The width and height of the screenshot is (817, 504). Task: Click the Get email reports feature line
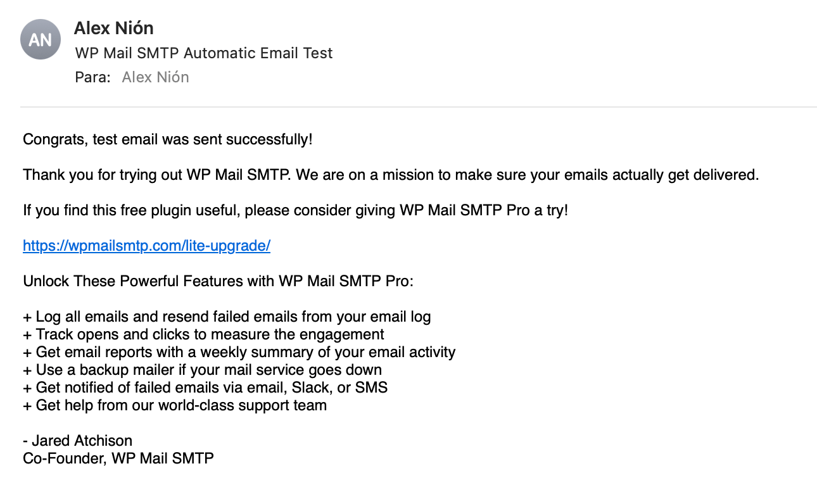tap(239, 352)
